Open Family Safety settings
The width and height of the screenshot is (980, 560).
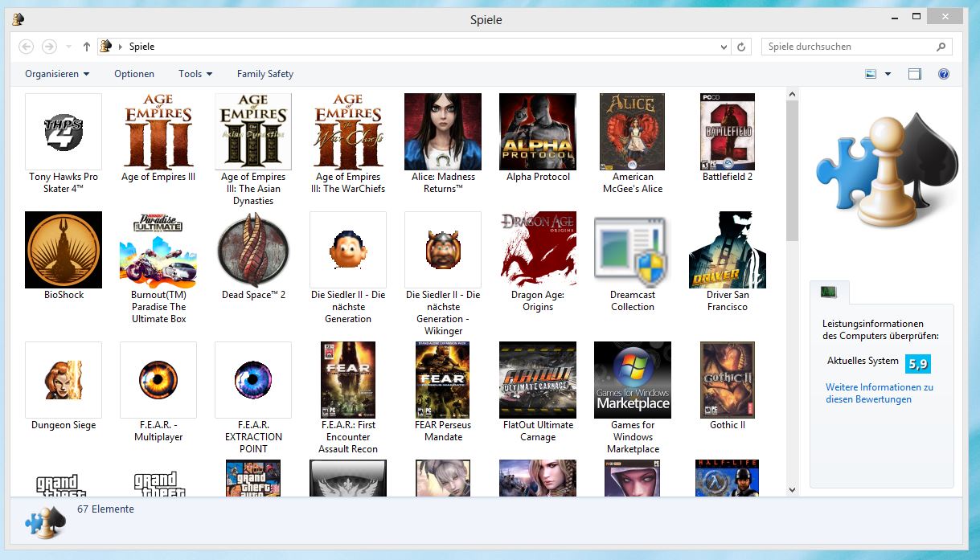coord(265,74)
